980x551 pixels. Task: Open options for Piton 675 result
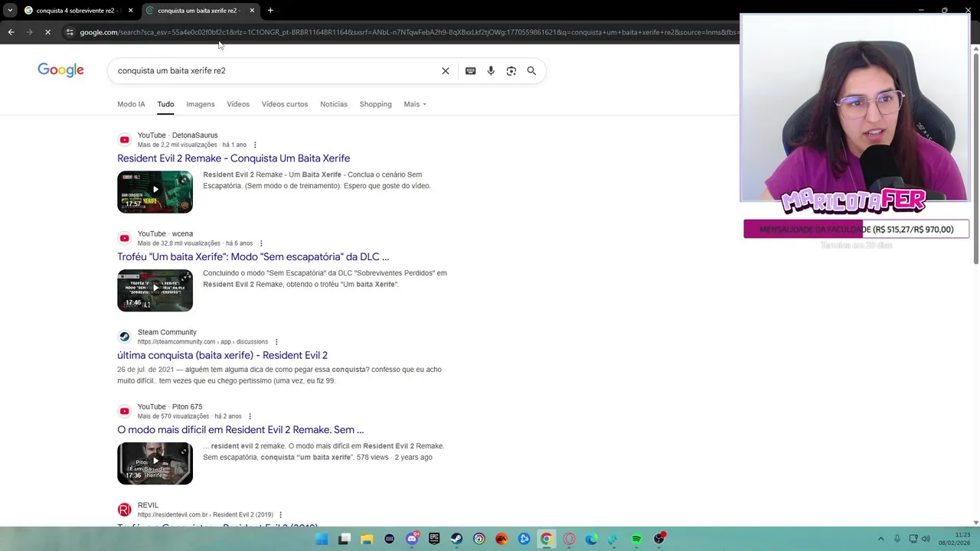[250, 416]
